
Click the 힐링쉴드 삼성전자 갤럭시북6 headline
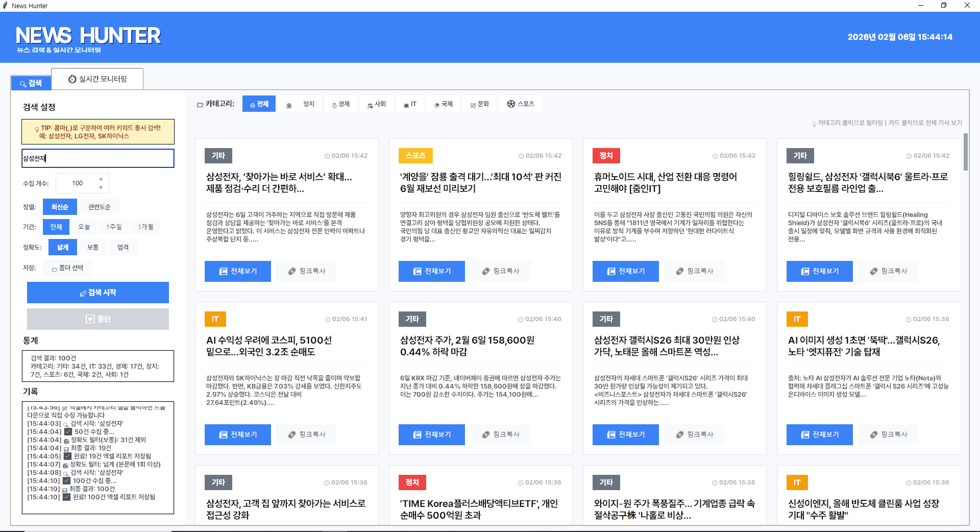(x=868, y=182)
